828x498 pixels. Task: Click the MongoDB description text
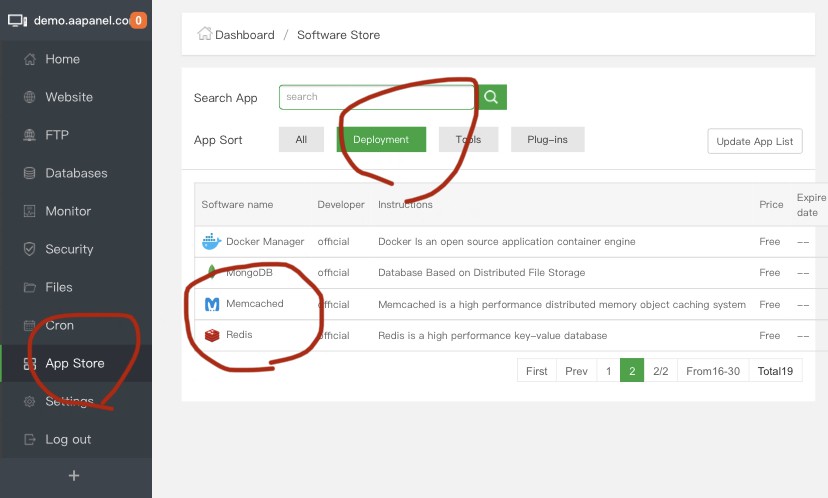point(481,273)
